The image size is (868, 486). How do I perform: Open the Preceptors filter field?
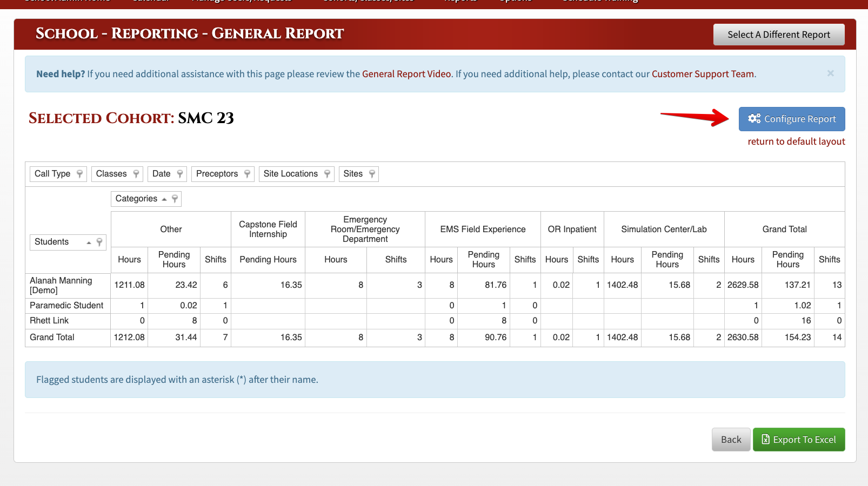pyautogui.click(x=223, y=174)
